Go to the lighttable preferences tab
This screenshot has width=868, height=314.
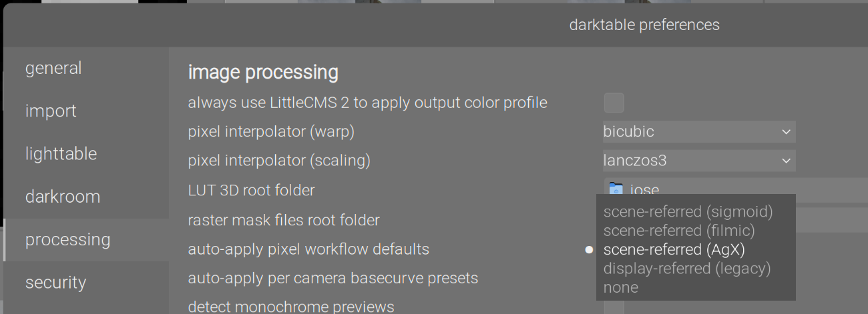click(61, 153)
